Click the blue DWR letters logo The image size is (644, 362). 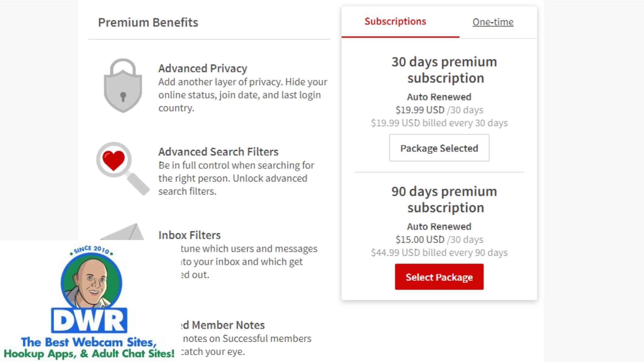[x=89, y=321]
